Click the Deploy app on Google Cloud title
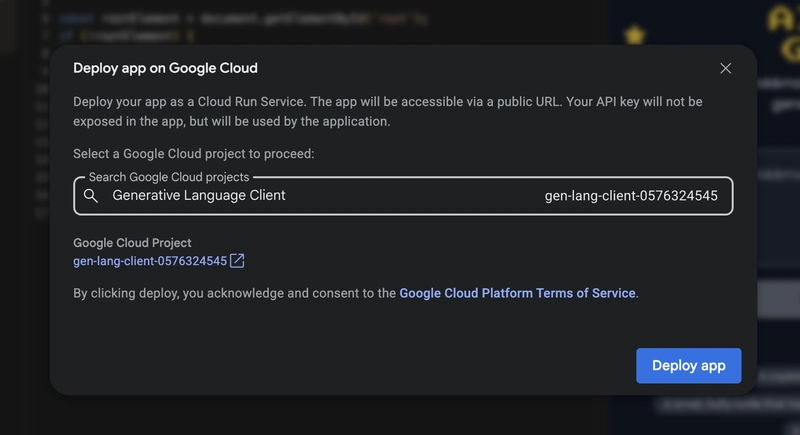Viewport: 800px width, 435px height. tap(165, 68)
